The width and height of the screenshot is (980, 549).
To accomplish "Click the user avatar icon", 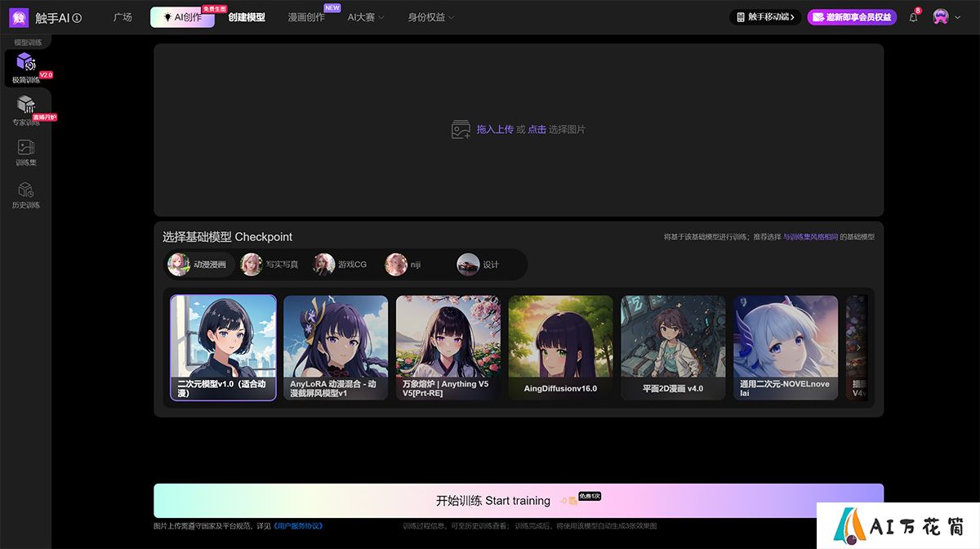I will (941, 17).
